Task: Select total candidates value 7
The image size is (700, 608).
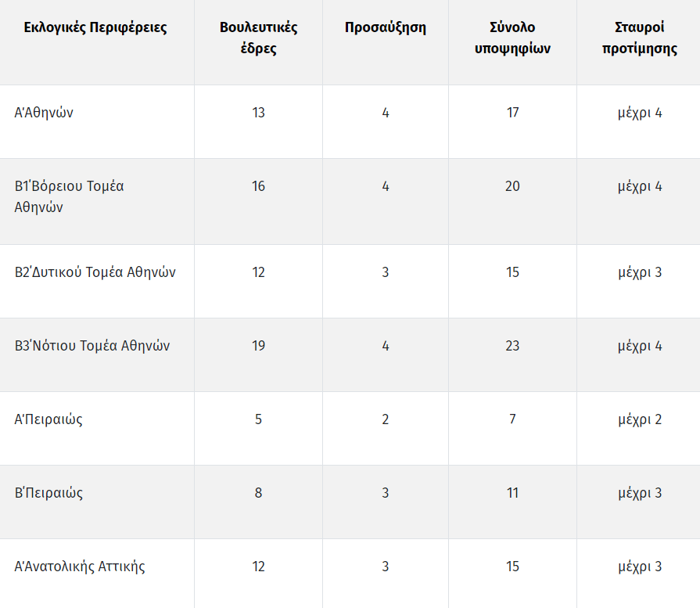Action: click(512, 419)
